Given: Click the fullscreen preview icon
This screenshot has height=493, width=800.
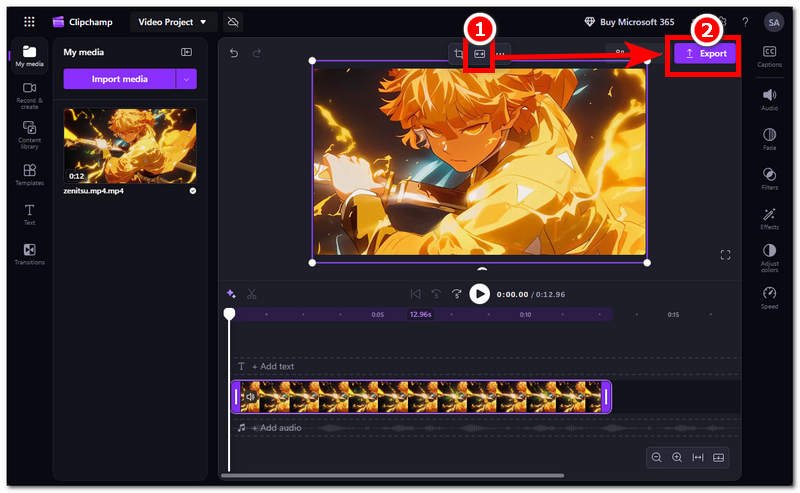Looking at the screenshot, I should [725, 255].
